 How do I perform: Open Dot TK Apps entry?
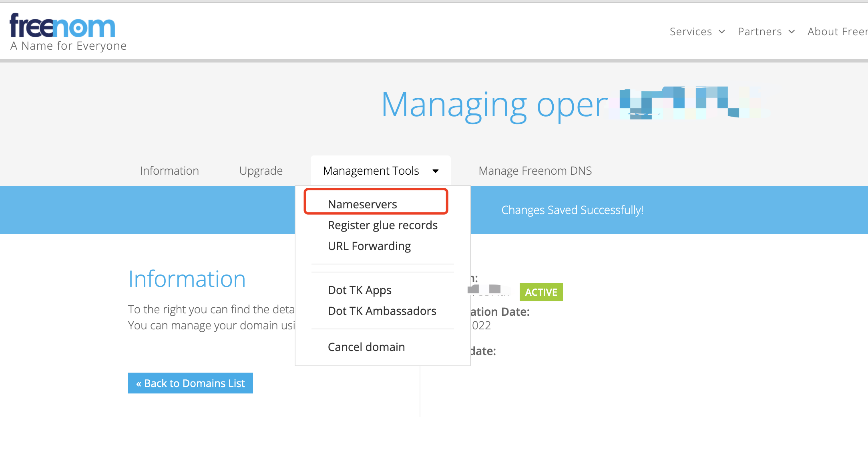[x=360, y=290]
